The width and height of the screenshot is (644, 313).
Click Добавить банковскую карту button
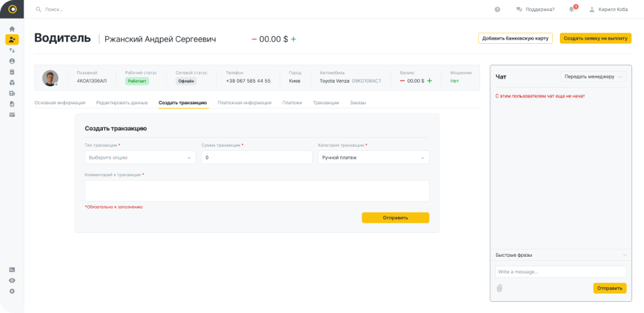tap(515, 38)
